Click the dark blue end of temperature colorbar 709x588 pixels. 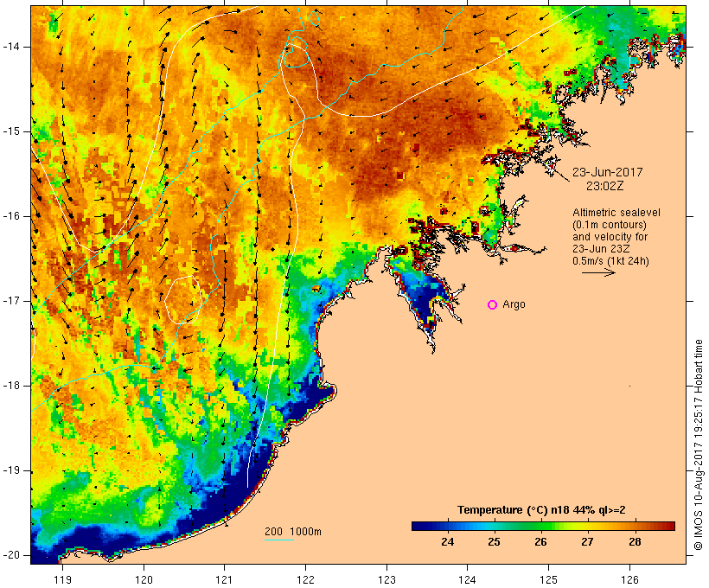click(x=420, y=526)
